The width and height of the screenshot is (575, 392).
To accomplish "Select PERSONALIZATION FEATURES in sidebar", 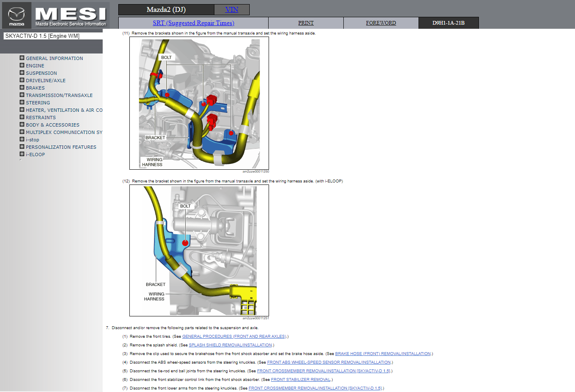I will point(61,147).
